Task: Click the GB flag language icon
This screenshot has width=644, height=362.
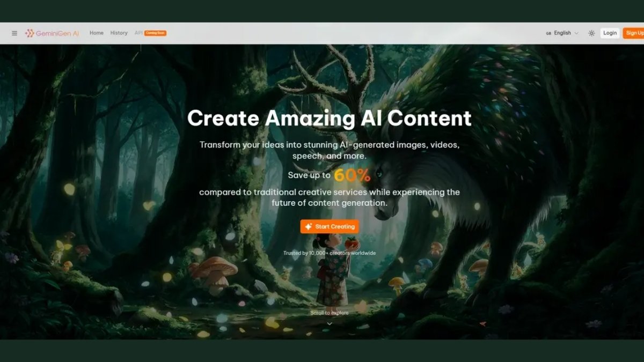Action: tap(548, 33)
